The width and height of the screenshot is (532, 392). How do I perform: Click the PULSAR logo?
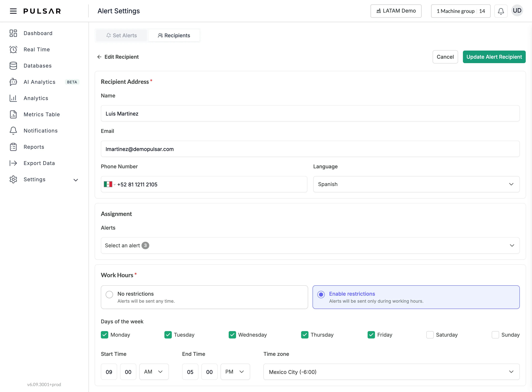click(42, 11)
